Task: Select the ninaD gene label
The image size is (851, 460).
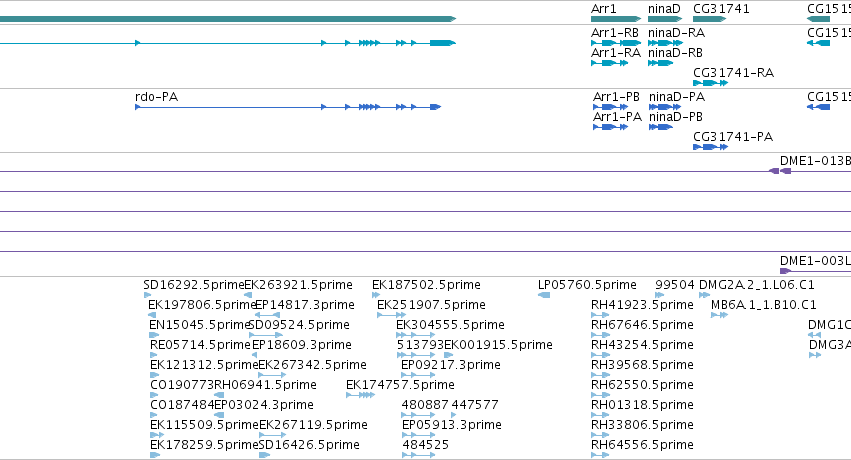Action: tap(664, 9)
